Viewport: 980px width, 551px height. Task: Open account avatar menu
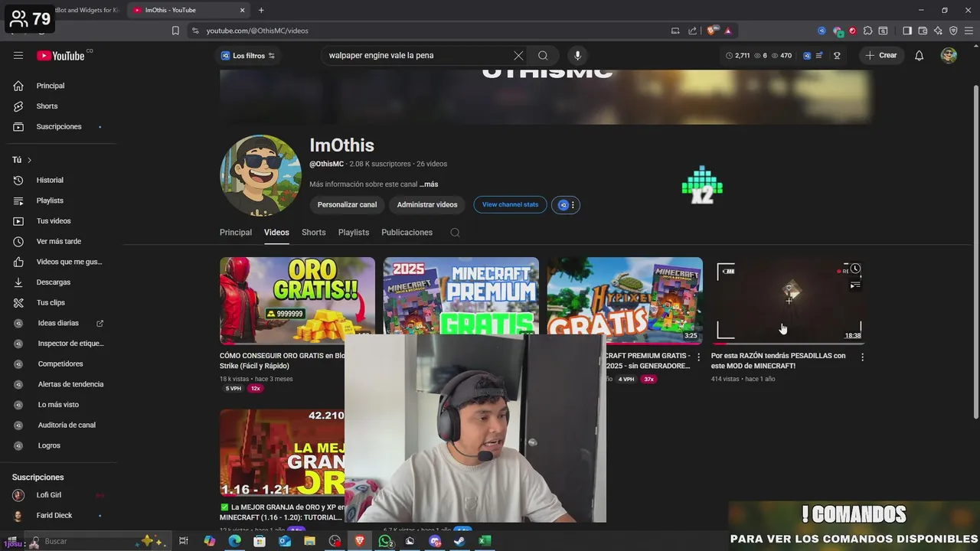(949, 55)
